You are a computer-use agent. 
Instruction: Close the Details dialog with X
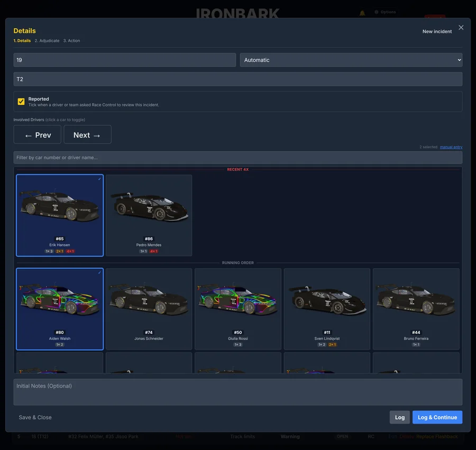pos(461,28)
